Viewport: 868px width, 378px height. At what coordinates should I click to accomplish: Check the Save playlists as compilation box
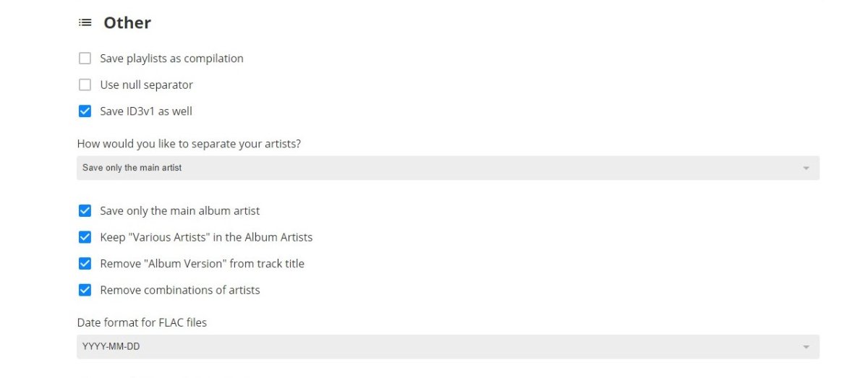pyautogui.click(x=85, y=59)
